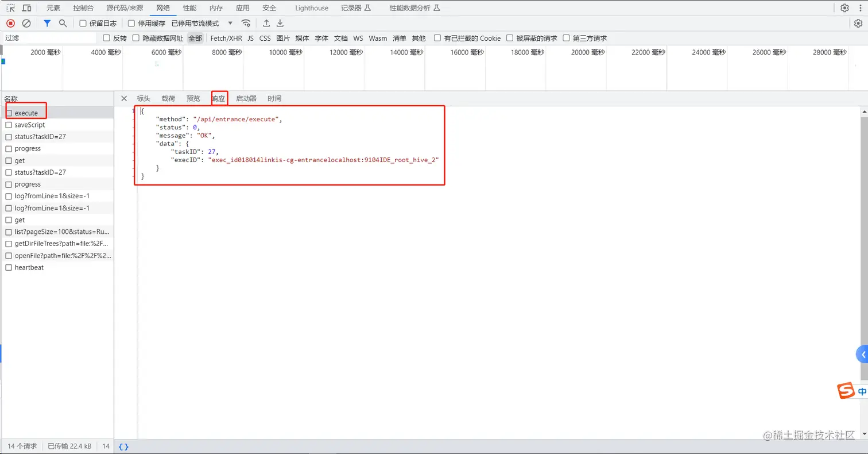The width and height of the screenshot is (868, 454).
Task: Open network panel settings gear
Action: tap(858, 24)
